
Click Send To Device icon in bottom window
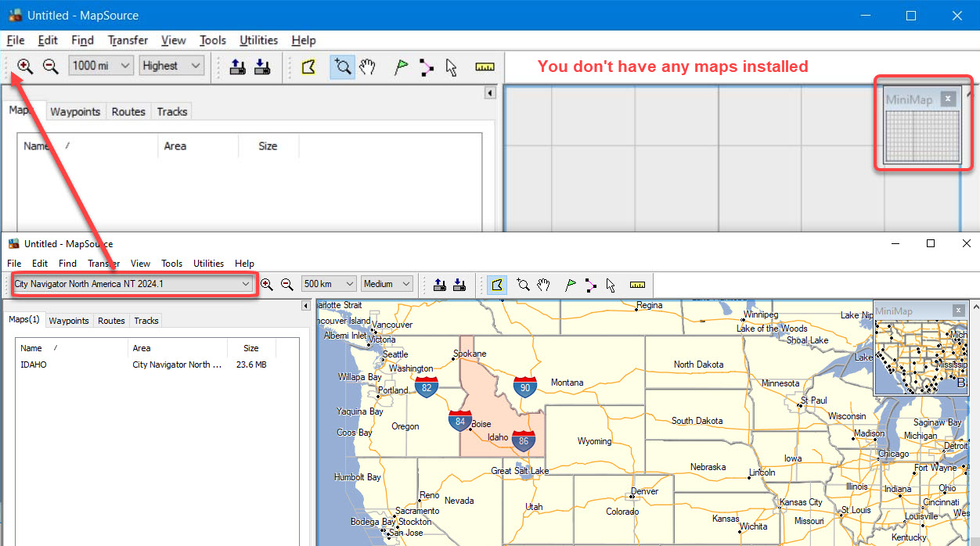coord(440,285)
